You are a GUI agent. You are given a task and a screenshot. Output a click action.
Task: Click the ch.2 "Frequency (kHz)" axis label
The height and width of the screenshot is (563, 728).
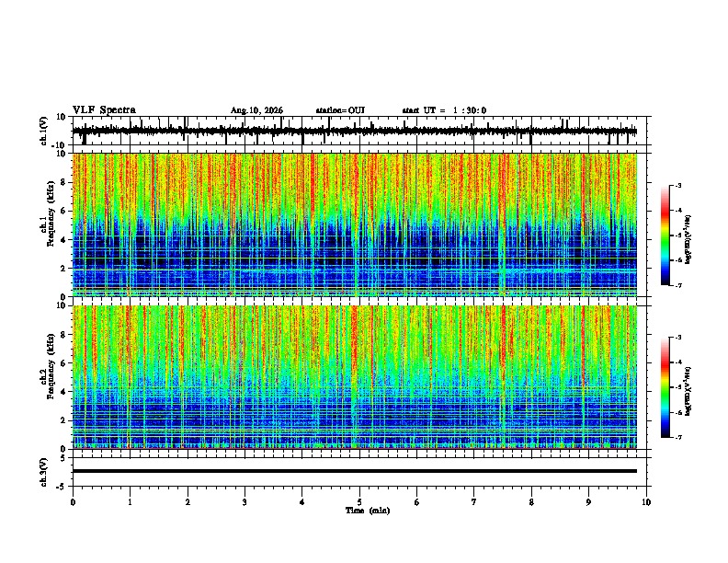coord(51,365)
